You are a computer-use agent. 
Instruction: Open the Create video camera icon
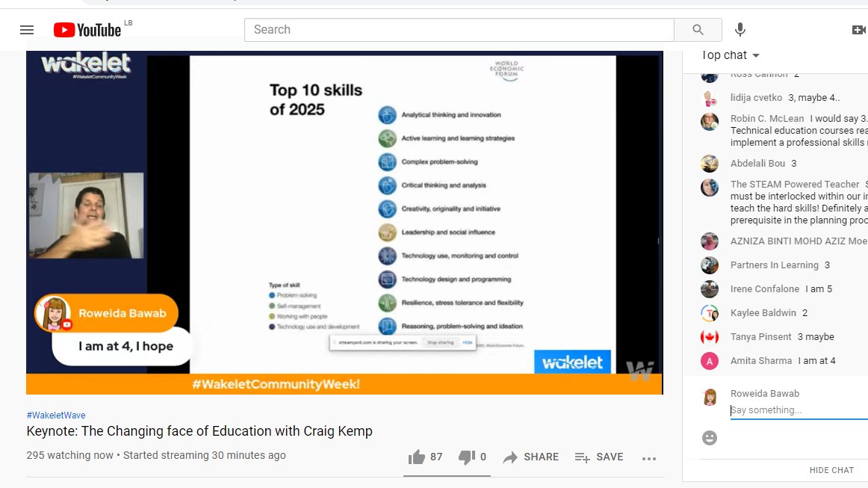[858, 30]
